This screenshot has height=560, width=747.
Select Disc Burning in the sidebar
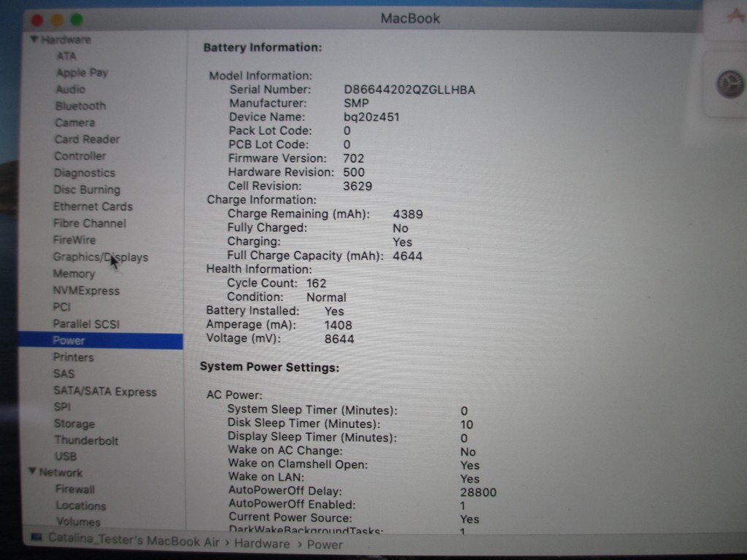pos(87,190)
